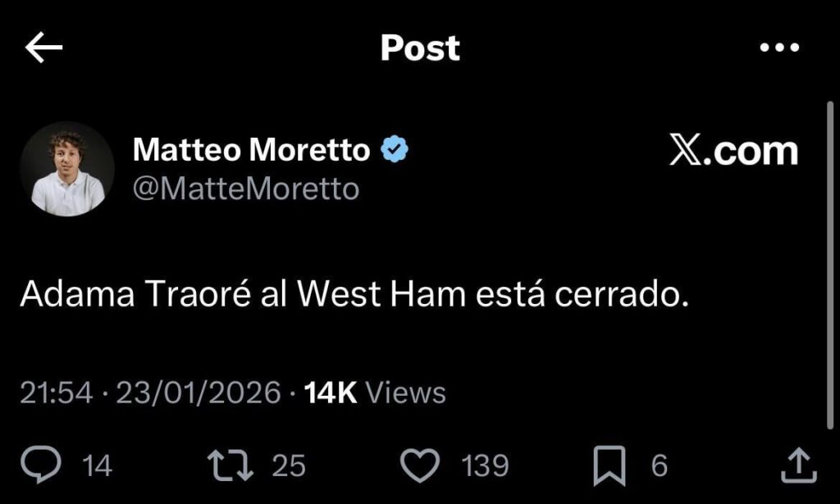Select the Post header title
The image size is (840, 504).
419,47
